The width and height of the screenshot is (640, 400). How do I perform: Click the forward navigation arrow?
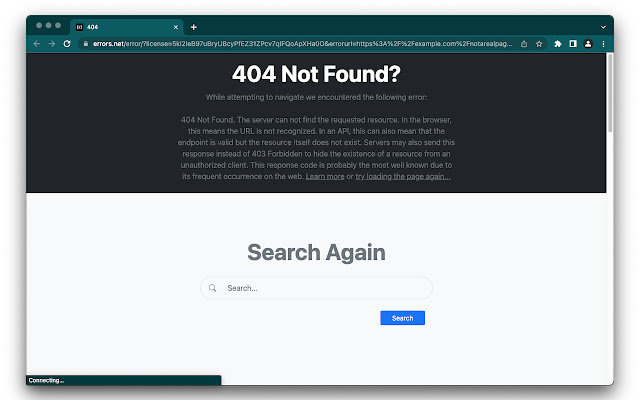pos(52,44)
